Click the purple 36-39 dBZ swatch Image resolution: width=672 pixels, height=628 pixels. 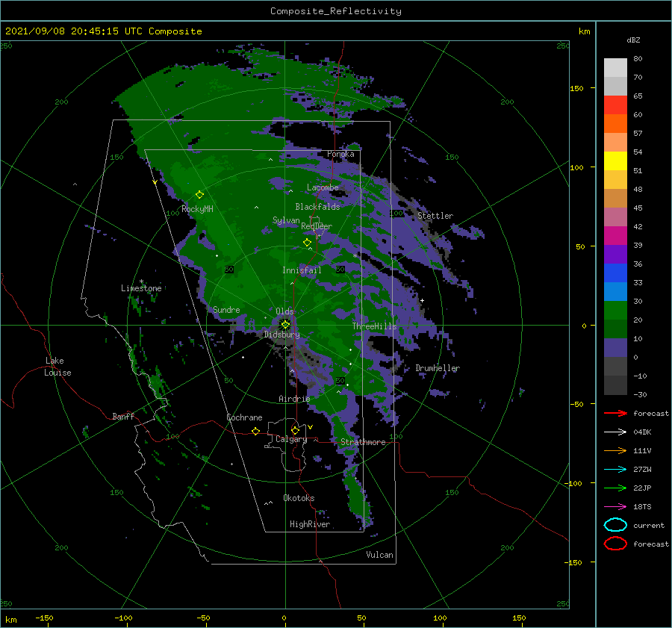pyautogui.click(x=615, y=255)
